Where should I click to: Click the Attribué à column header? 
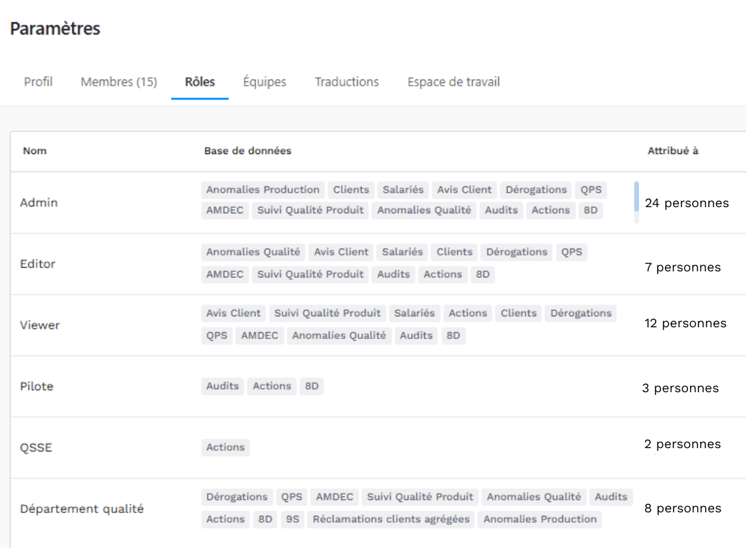tap(673, 151)
